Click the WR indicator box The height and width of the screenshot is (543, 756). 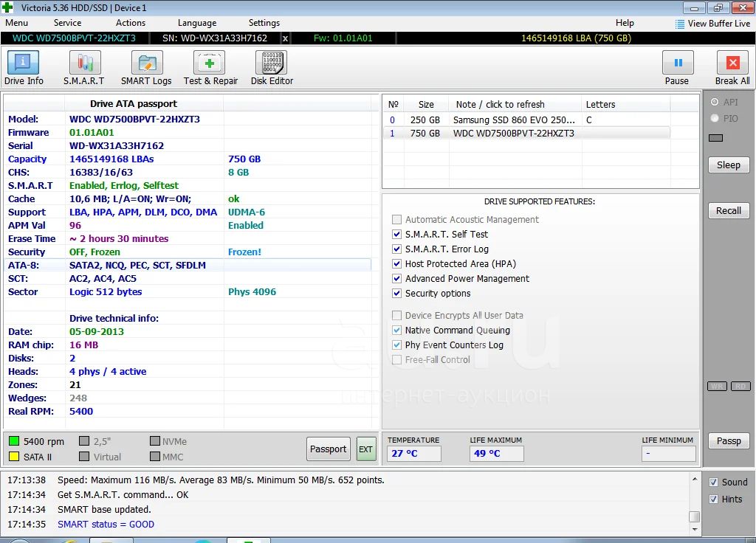click(717, 387)
